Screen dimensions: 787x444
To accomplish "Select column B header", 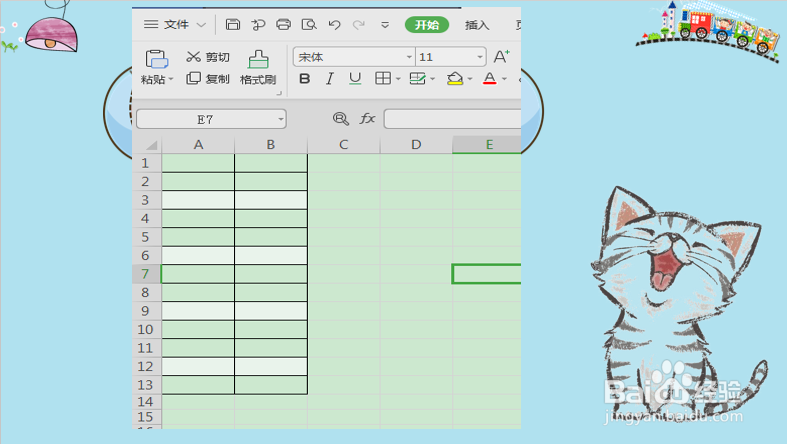I will coord(271,144).
